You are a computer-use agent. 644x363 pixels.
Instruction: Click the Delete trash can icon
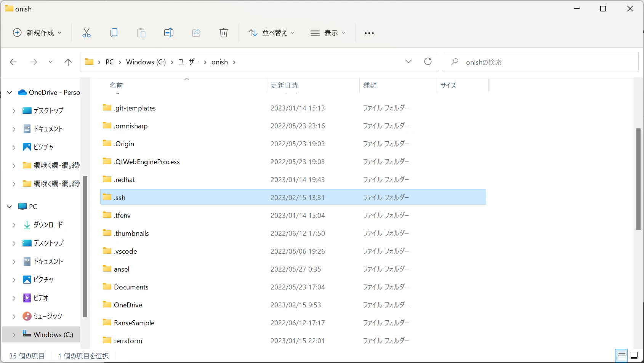(x=224, y=33)
